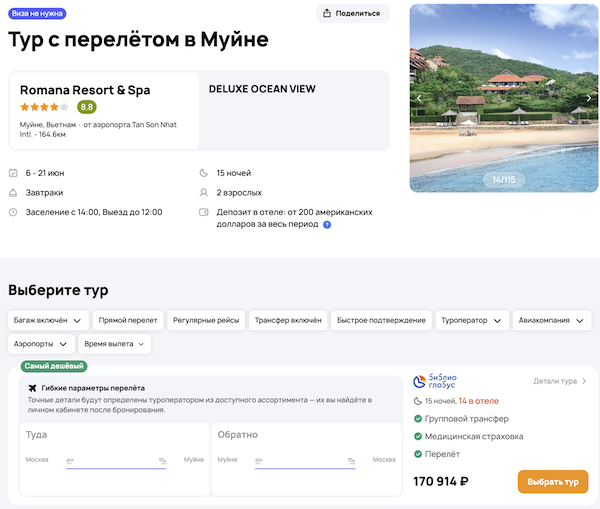Expand the Багаж включён dropdown

pyautogui.click(x=48, y=320)
